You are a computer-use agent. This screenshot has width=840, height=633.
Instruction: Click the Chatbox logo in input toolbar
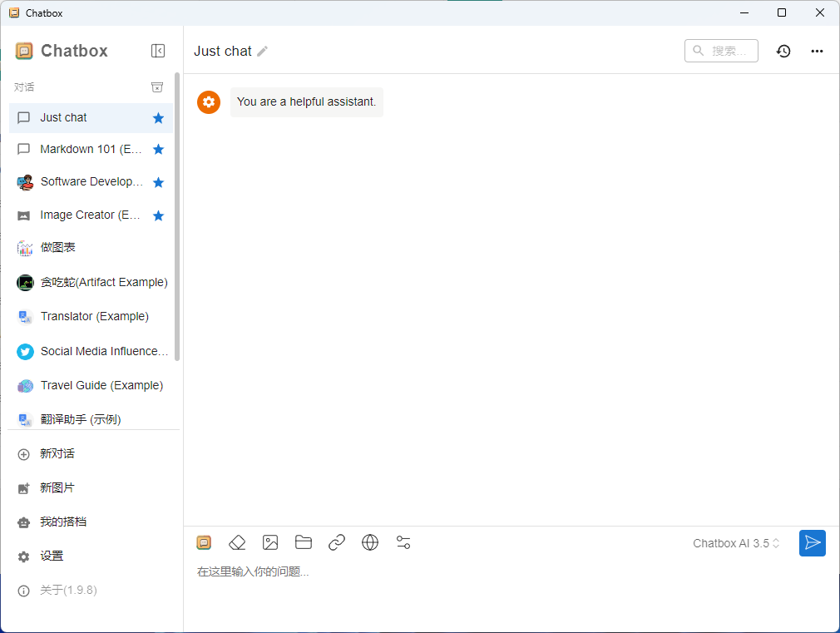point(204,542)
